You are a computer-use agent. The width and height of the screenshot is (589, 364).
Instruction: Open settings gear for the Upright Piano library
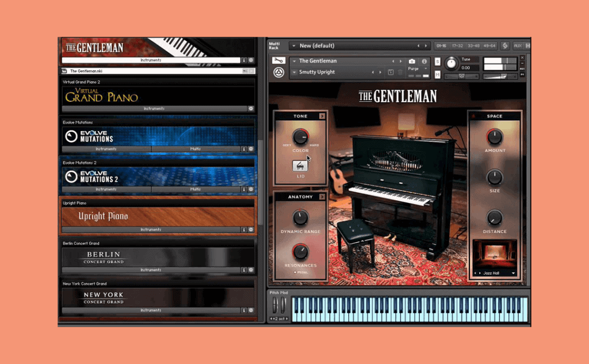pos(251,229)
